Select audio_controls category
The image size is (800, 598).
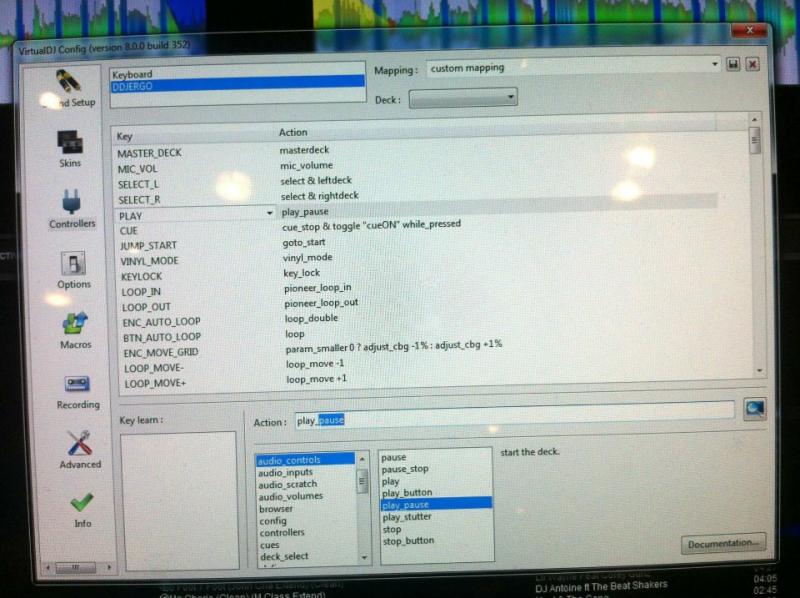(305, 460)
